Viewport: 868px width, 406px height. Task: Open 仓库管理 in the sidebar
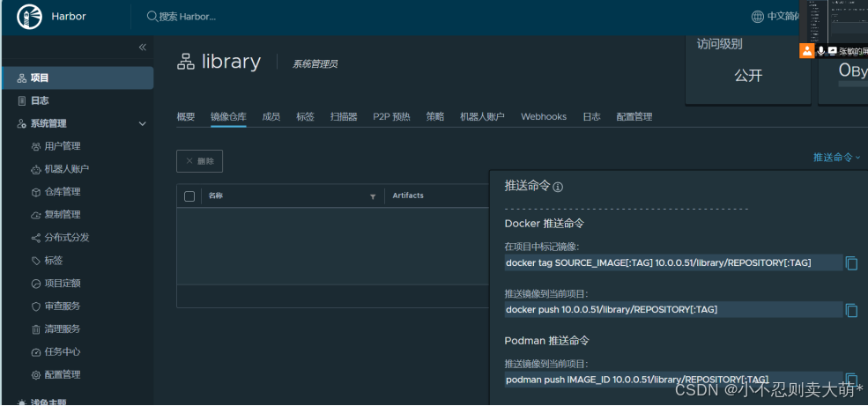[x=63, y=192]
